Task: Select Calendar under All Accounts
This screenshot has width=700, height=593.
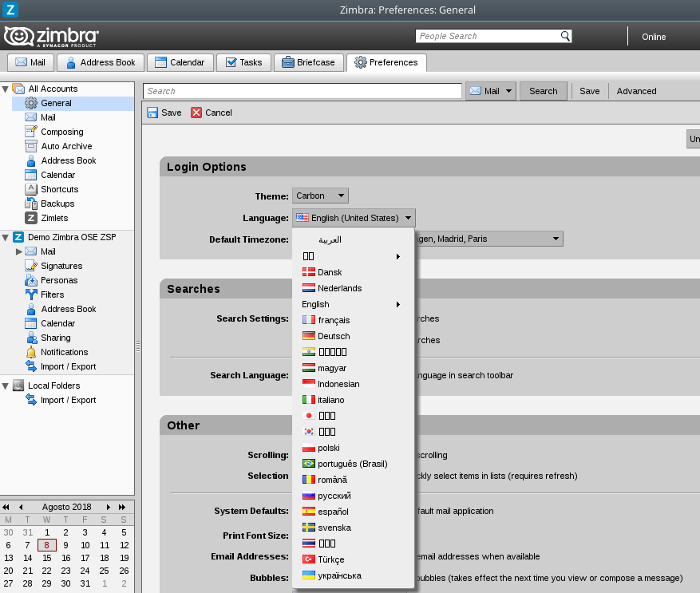Action: [x=57, y=175]
